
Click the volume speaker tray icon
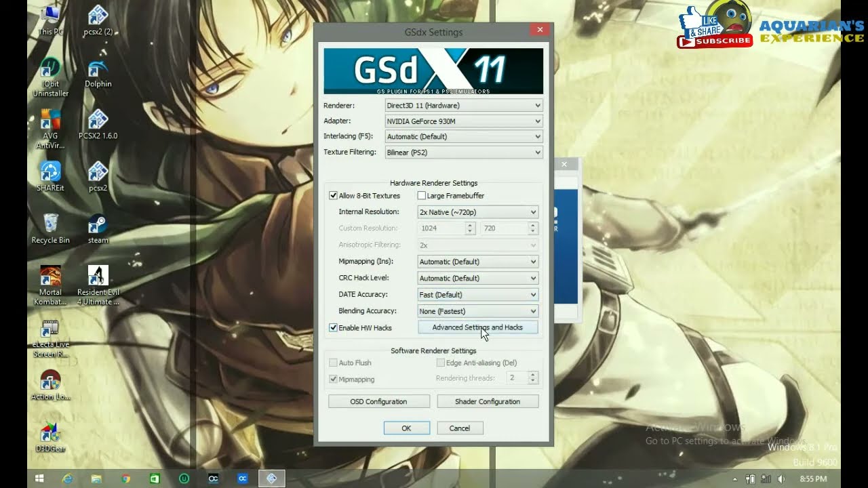pos(780,479)
